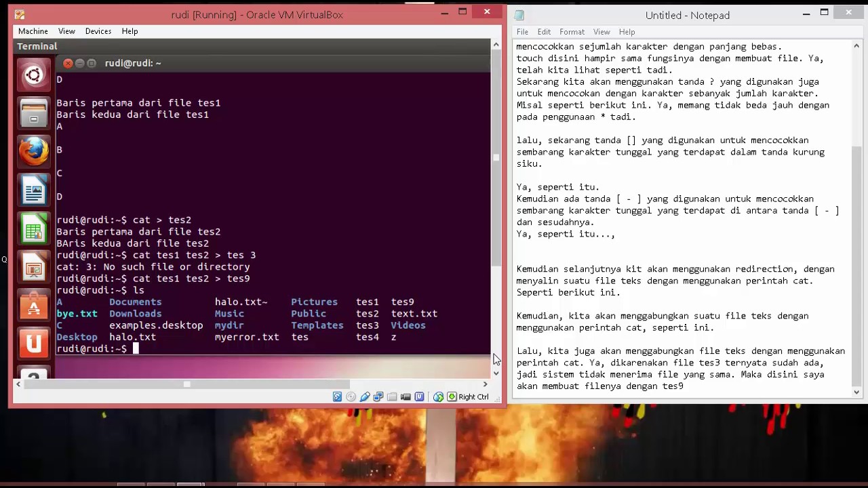Minimize the rudi@rudi terminal window button
The height and width of the screenshot is (488, 868).
pos(79,63)
